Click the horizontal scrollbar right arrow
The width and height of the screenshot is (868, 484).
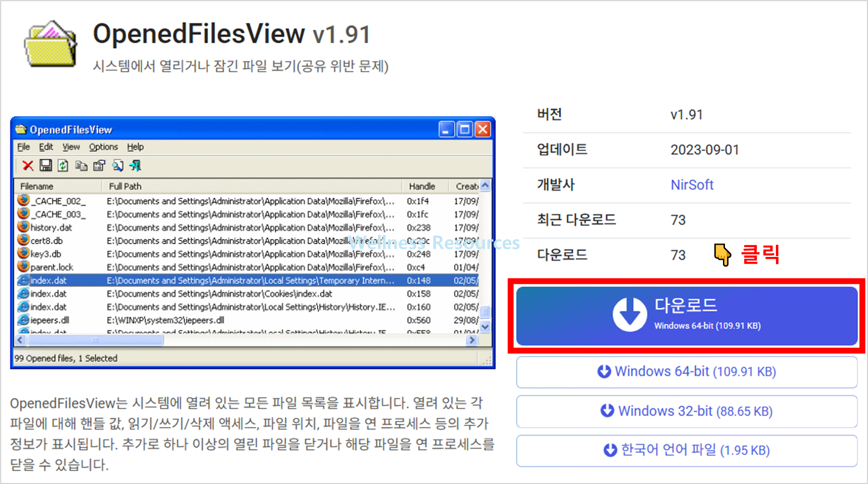pyautogui.click(x=472, y=340)
